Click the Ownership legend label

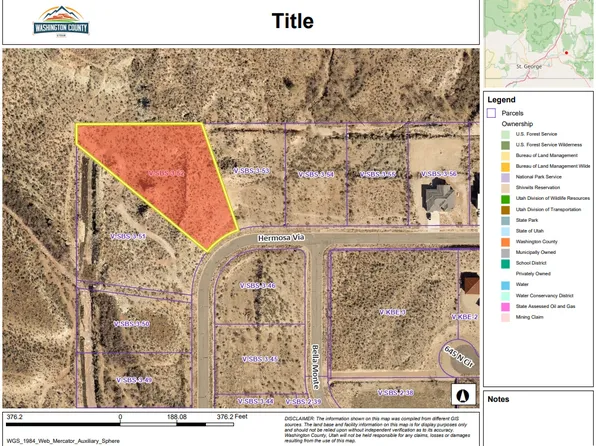517,124
